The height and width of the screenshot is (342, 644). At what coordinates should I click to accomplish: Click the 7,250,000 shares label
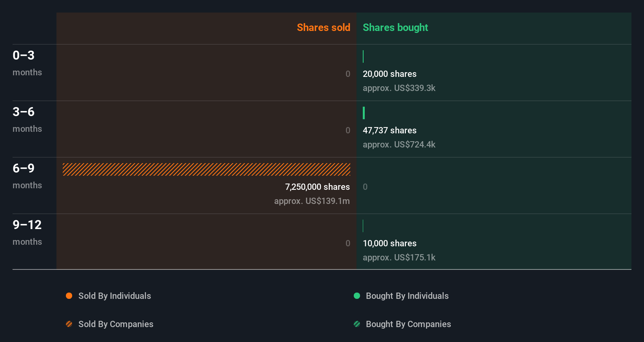[317, 187]
